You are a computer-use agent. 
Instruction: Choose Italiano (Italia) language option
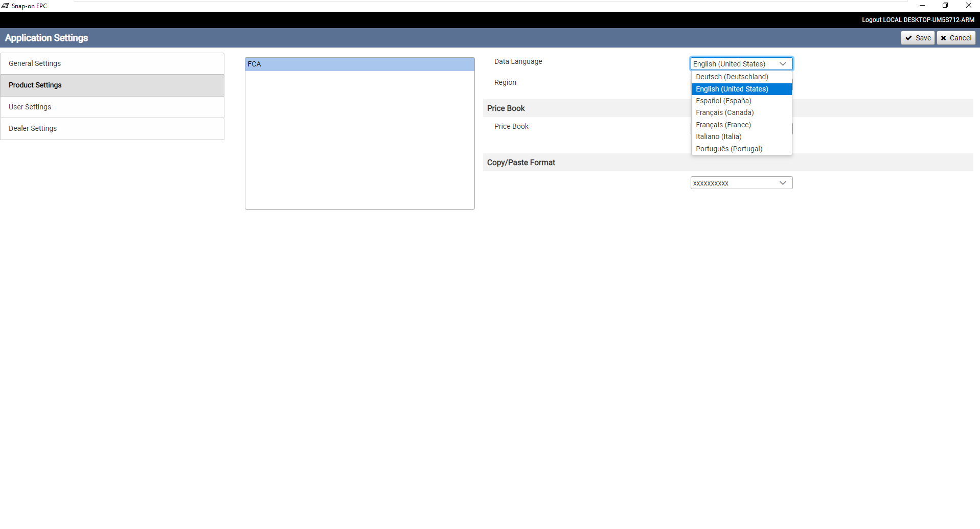click(741, 136)
